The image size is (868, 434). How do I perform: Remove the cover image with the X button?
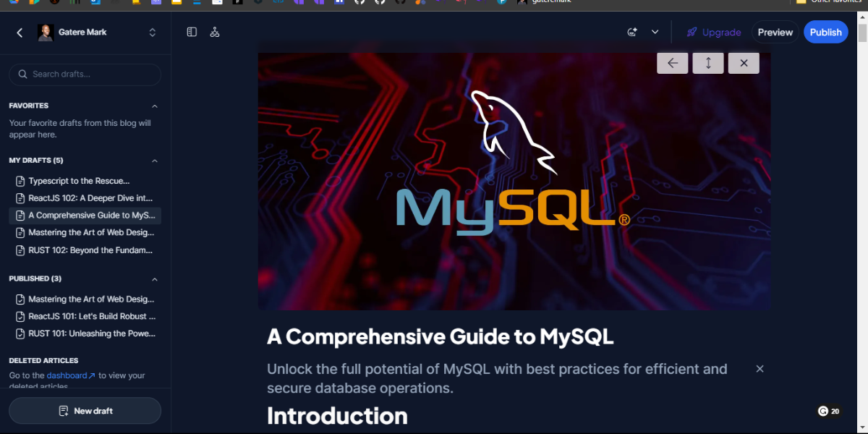click(744, 63)
